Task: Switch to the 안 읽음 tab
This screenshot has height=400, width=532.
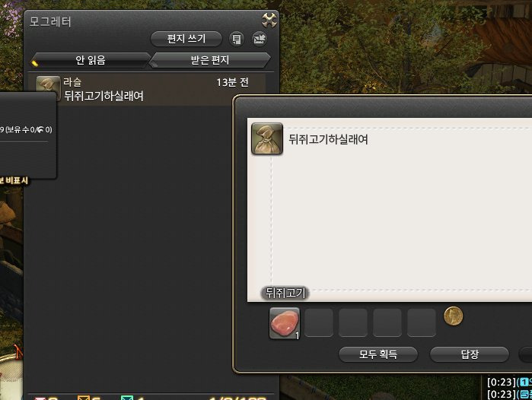Action: click(x=91, y=60)
